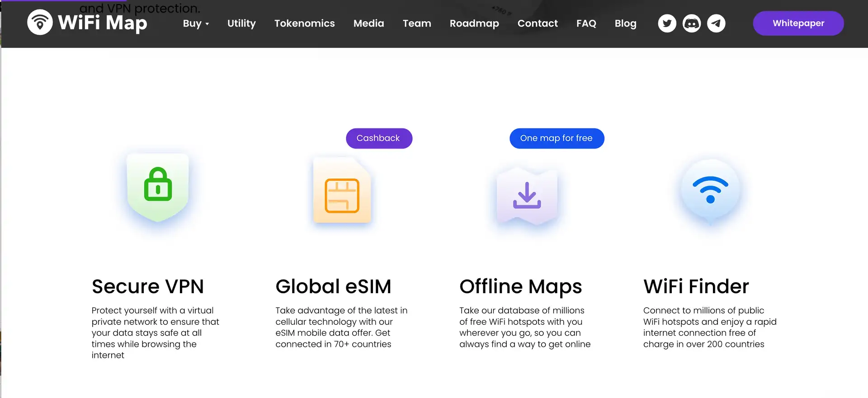Click the orange eSIM card icon
The width and height of the screenshot is (868, 398).
click(x=342, y=191)
